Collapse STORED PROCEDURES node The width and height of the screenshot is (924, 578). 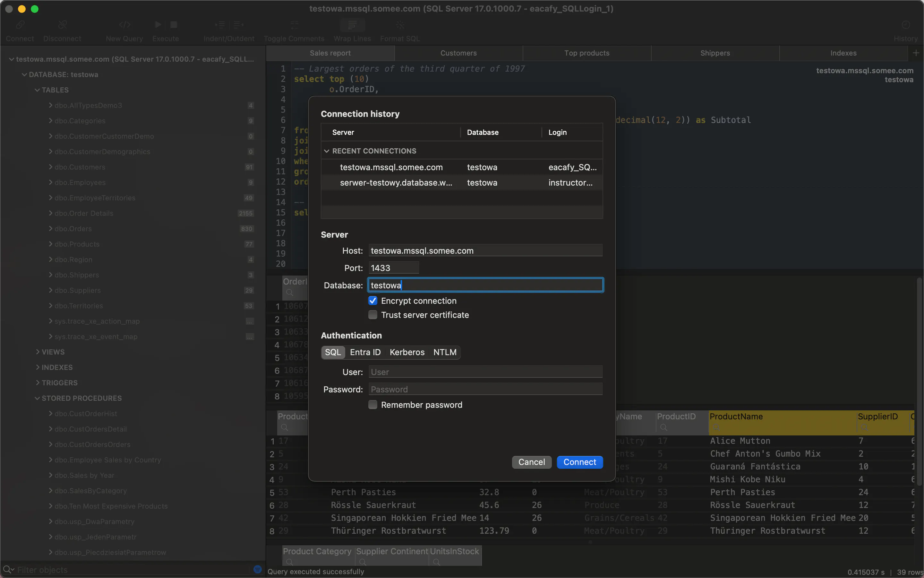tap(37, 398)
